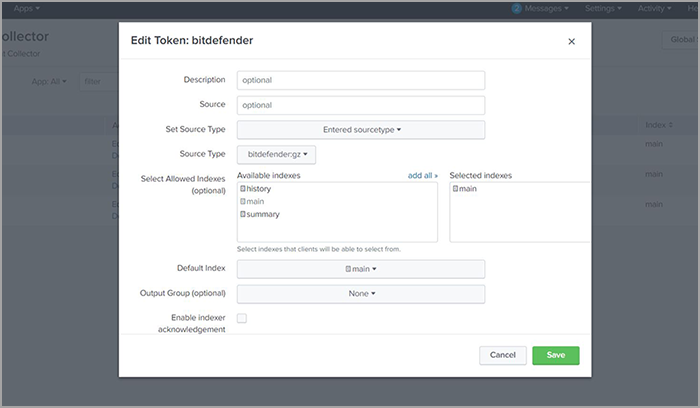
Task: Select summary in Available indexes
Action: (x=260, y=214)
